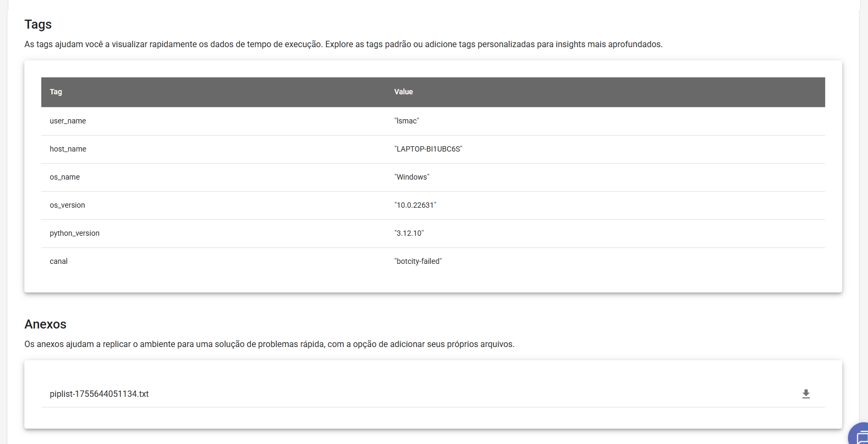This screenshot has height=444, width=868.
Task: Select the user_name tag cell
Action: [68, 121]
